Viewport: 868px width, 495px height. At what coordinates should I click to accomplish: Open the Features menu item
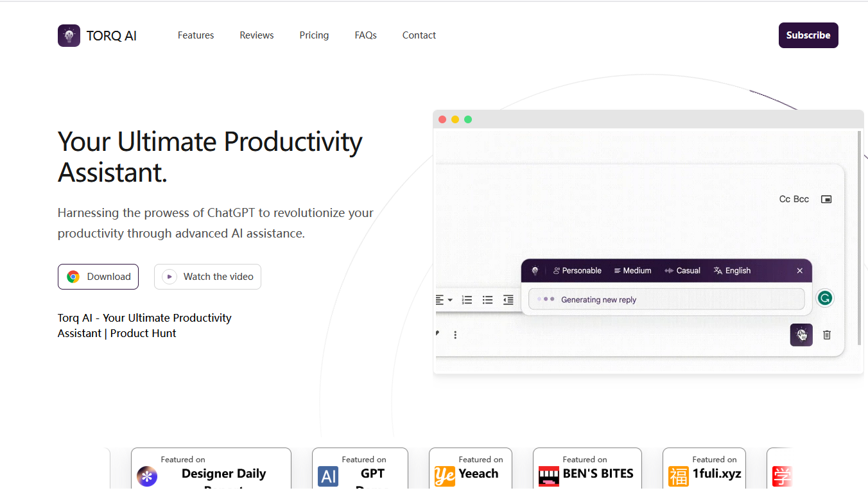(196, 35)
